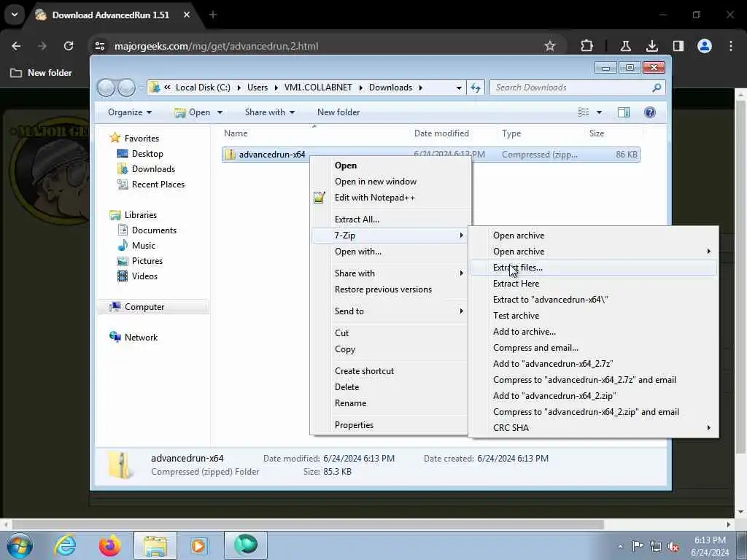The image size is (747, 560).
Task: Open a new Chrome tab
Action: pyautogui.click(x=213, y=15)
